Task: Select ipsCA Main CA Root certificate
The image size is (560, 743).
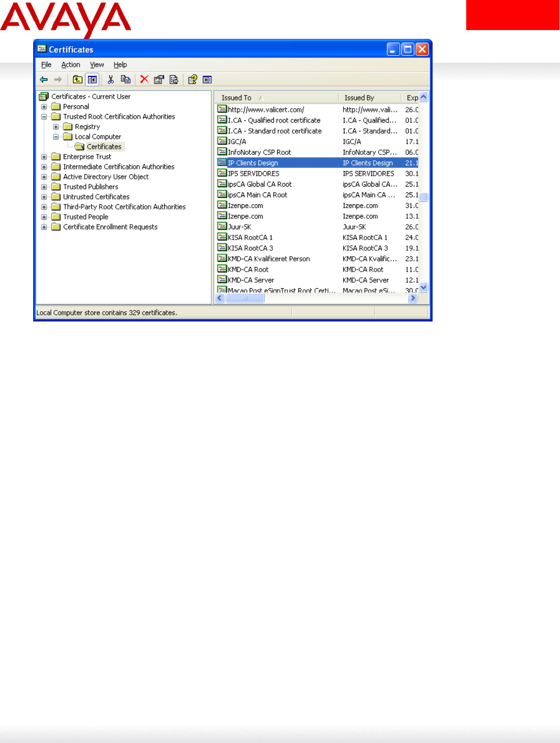Action: 317,194
